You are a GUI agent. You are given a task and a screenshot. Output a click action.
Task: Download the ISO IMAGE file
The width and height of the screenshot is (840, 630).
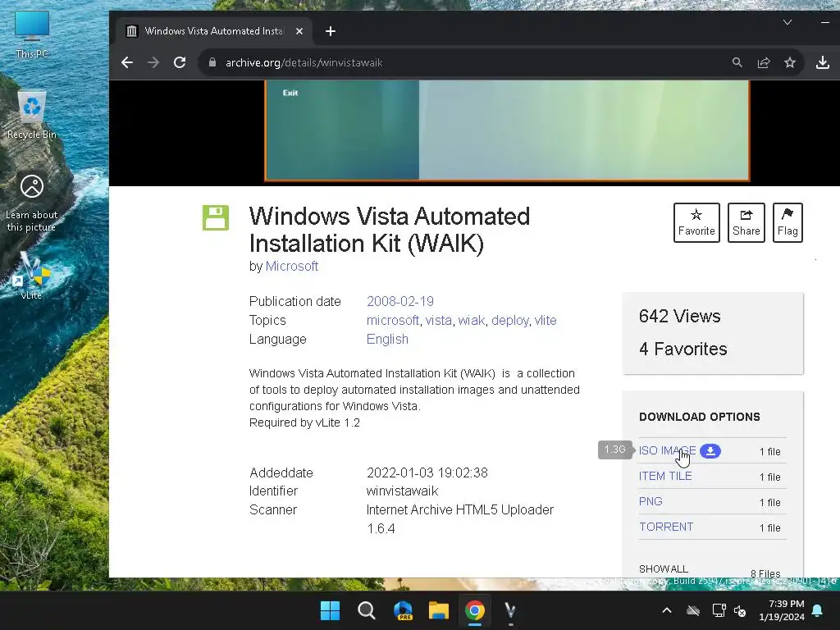[x=668, y=450]
